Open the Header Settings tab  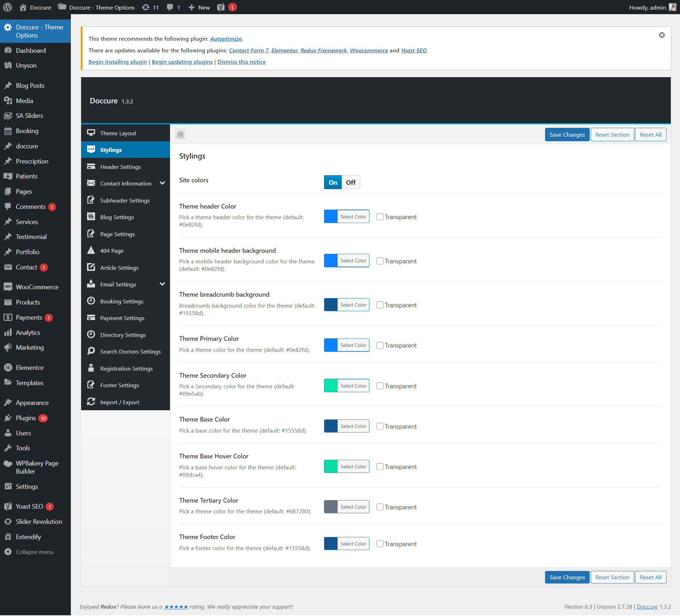(x=120, y=167)
